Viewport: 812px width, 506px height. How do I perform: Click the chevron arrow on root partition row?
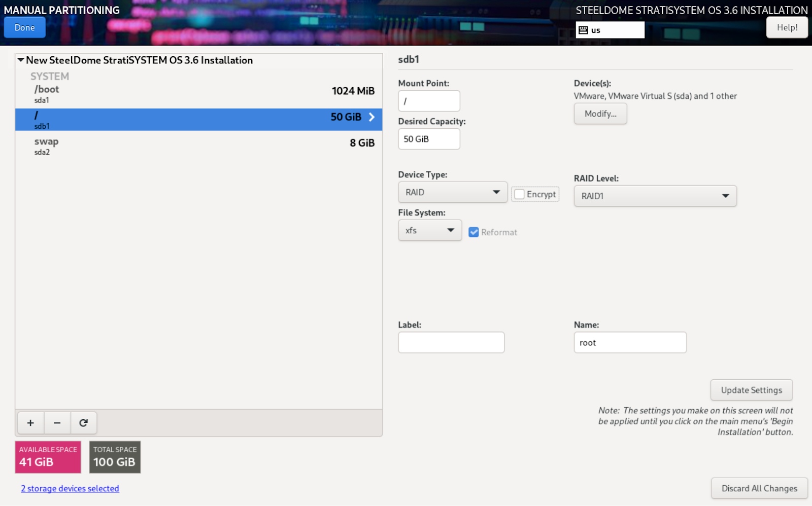(371, 117)
